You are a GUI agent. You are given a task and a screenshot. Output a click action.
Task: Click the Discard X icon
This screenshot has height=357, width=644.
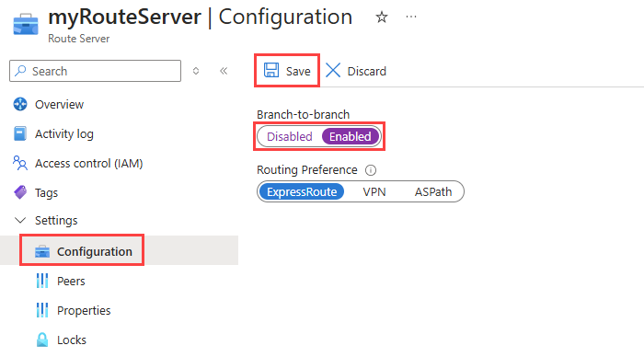tap(333, 70)
